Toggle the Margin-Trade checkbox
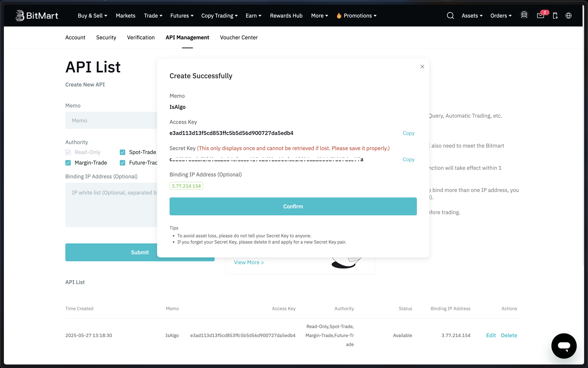The image size is (588, 368). coord(68,163)
